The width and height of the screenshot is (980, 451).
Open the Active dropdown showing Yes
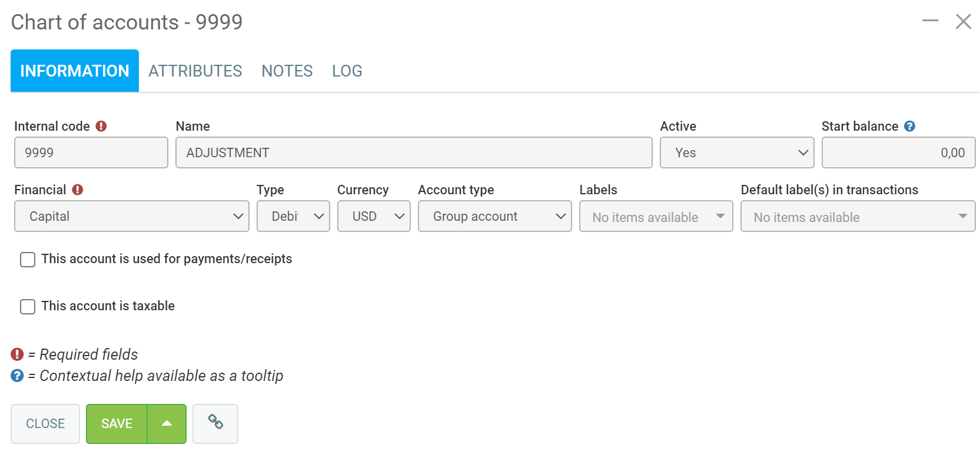pos(736,152)
